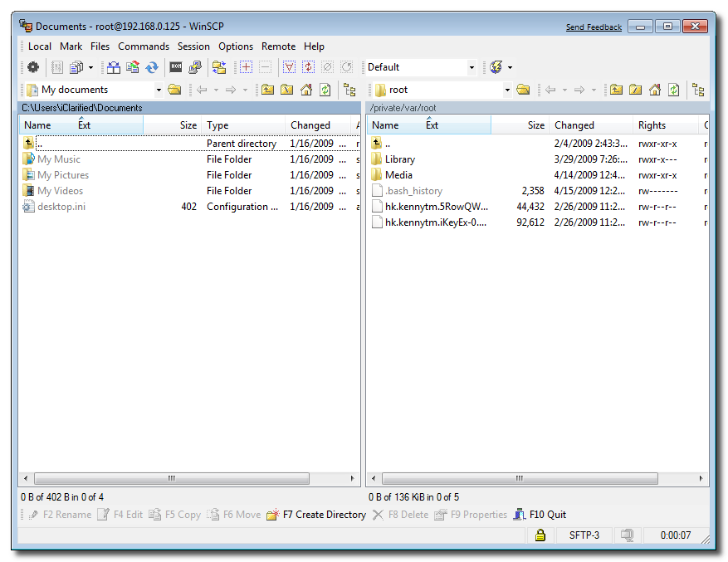728x562 pixels.
Task: Open the Commands menu
Action: tap(143, 46)
